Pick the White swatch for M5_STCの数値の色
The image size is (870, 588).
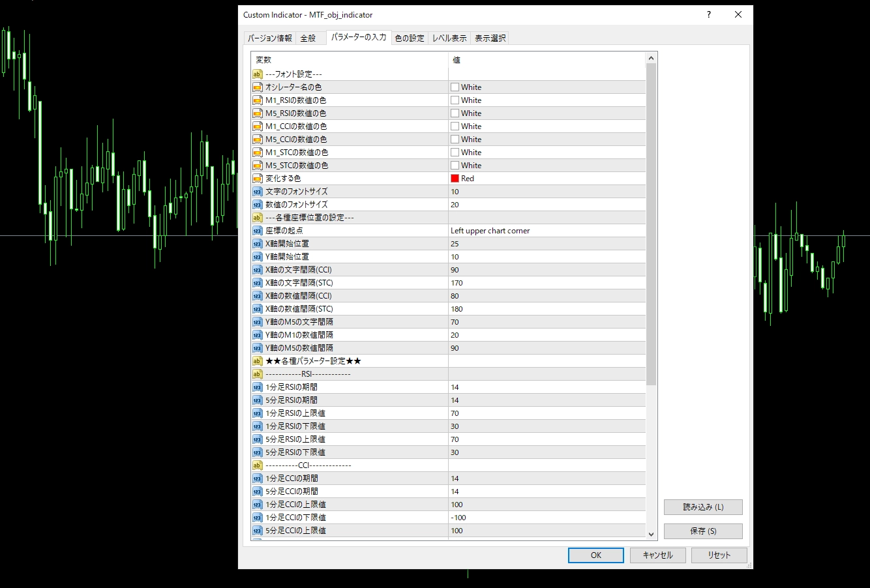[455, 166]
